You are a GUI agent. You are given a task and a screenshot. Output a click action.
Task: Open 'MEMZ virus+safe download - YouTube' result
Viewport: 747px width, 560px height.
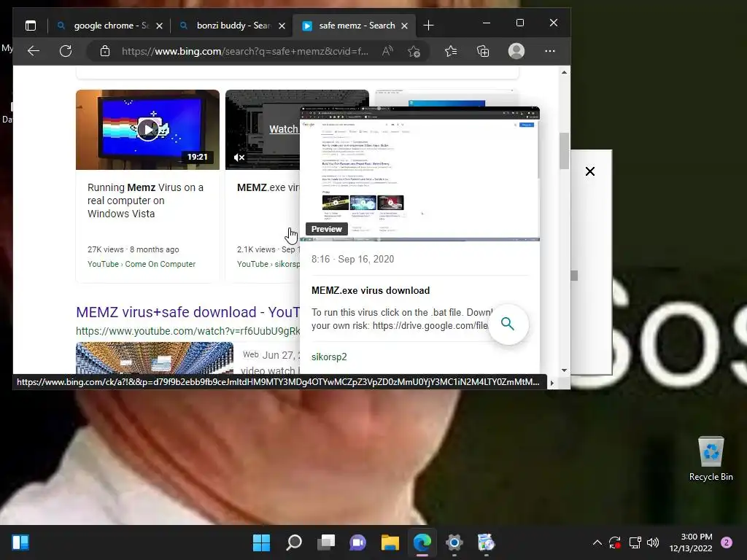pyautogui.click(x=187, y=312)
